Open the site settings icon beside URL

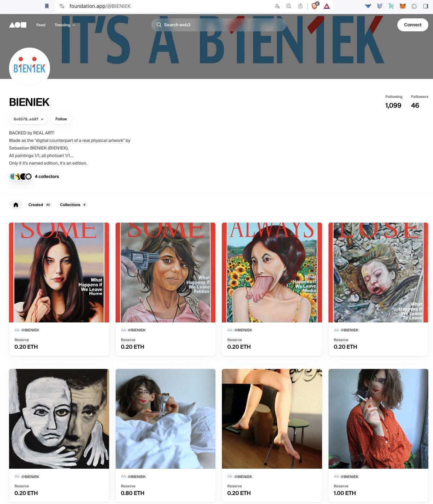click(x=62, y=6)
